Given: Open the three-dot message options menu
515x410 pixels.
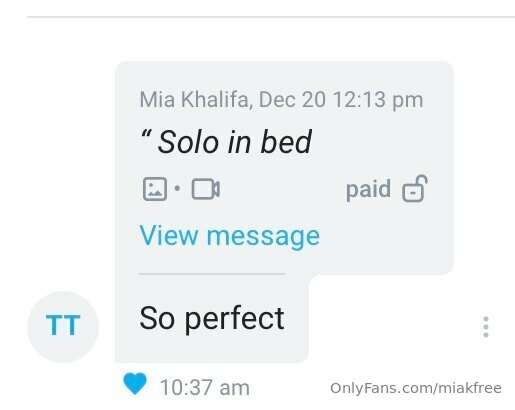Looking at the screenshot, I should coord(486,327).
